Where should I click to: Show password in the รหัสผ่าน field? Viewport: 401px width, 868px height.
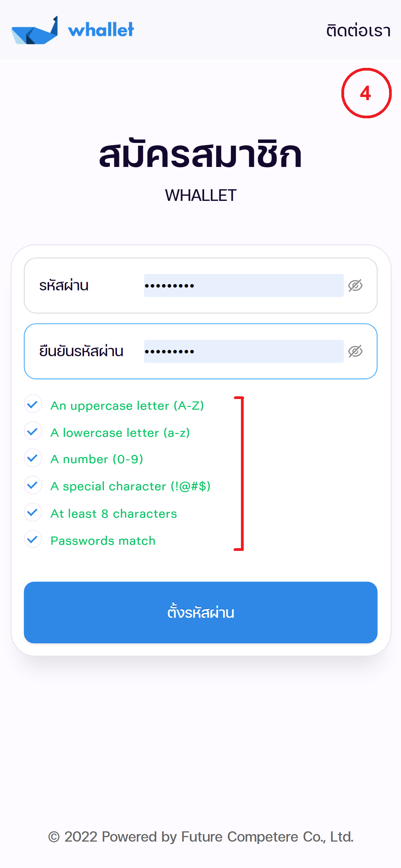click(355, 286)
